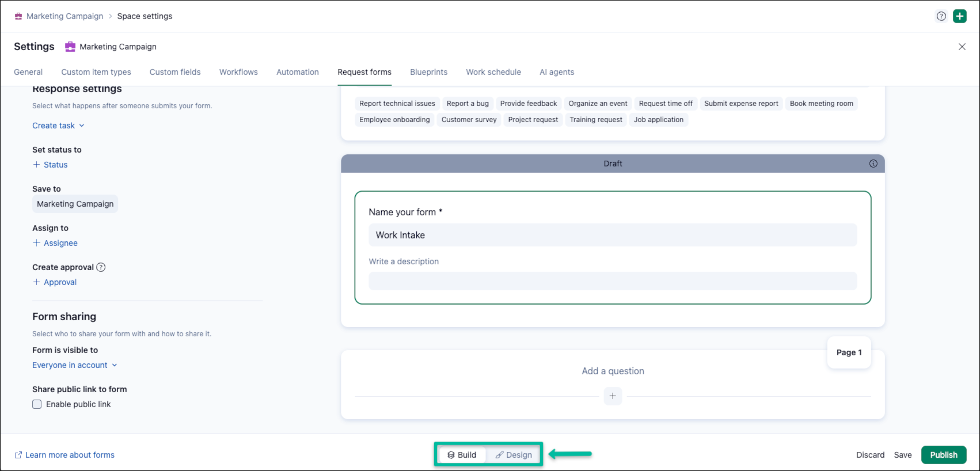Go to the Workflows tab
Image resolution: width=980 pixels, height=471 pixels.
(238, 72)
